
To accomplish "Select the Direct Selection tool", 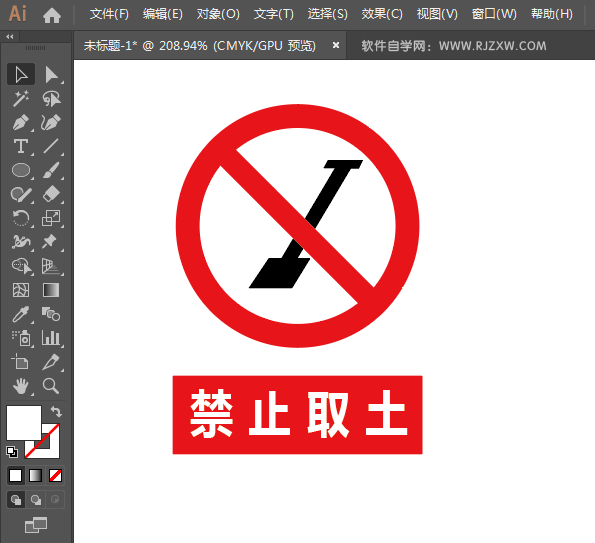I will (x=51, y=74).
